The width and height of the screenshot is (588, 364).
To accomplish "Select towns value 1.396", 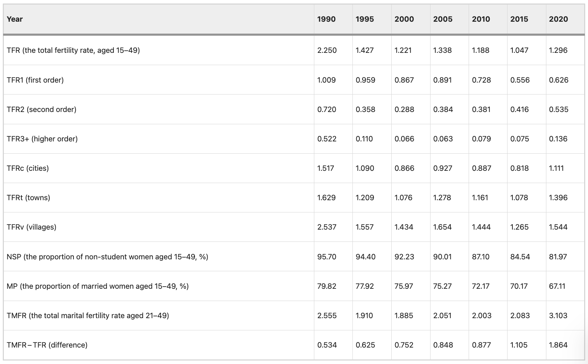I will click(558, 198).
